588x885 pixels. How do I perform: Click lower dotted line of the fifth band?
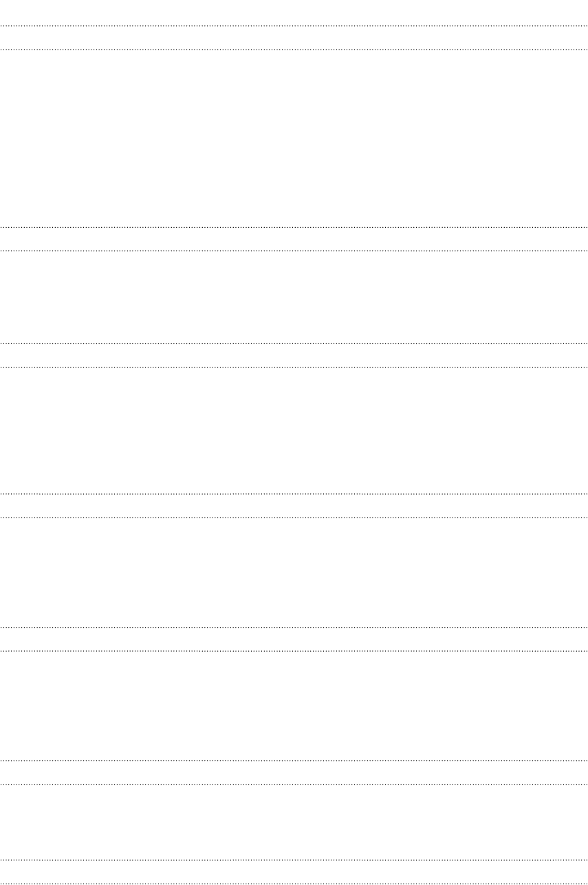coord(294,651)
